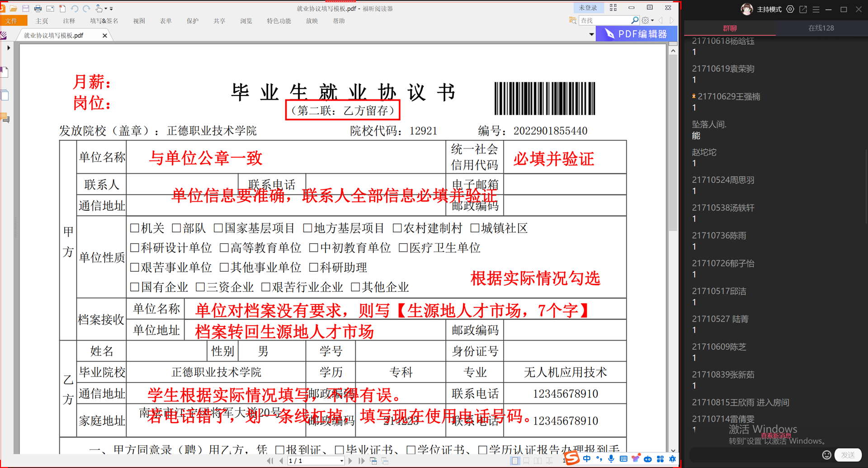
Task: Print the PDF with the printer icon
Action: (x=38, y=9)
